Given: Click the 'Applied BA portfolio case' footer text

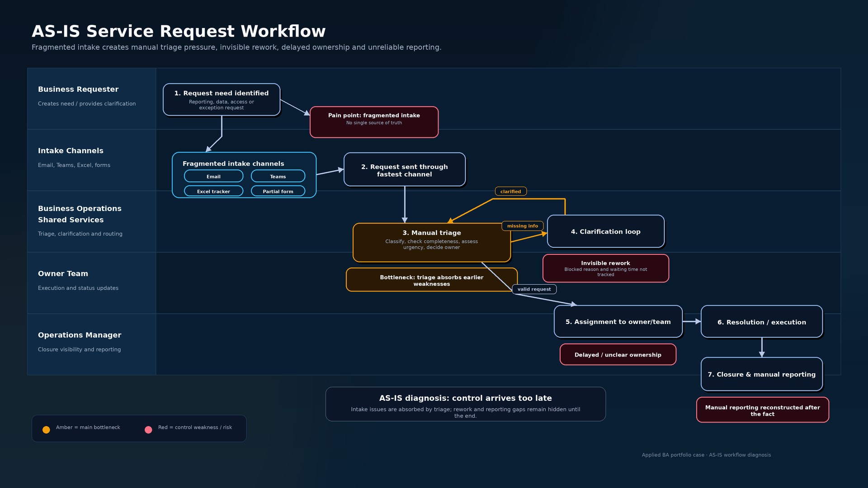Looking at the screenshot, I should (x=707, y=455).
